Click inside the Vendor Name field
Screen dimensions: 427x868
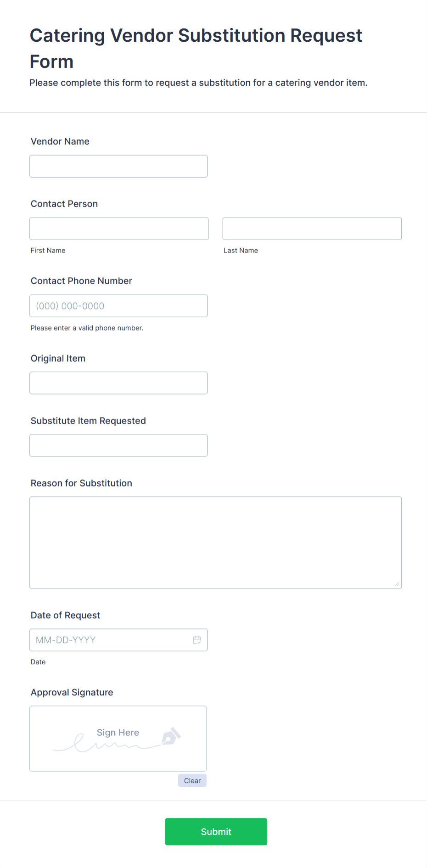[x=118, y=166]
